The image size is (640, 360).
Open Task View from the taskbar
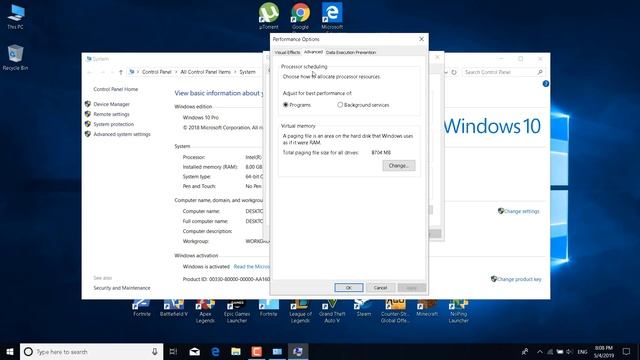coord(173,351)
